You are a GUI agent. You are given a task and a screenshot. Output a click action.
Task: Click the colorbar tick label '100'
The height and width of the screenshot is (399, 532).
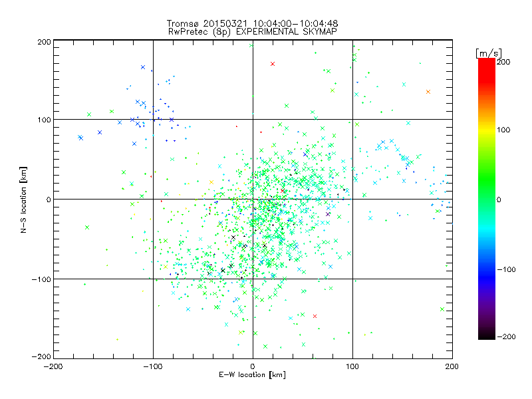point(503,130)
